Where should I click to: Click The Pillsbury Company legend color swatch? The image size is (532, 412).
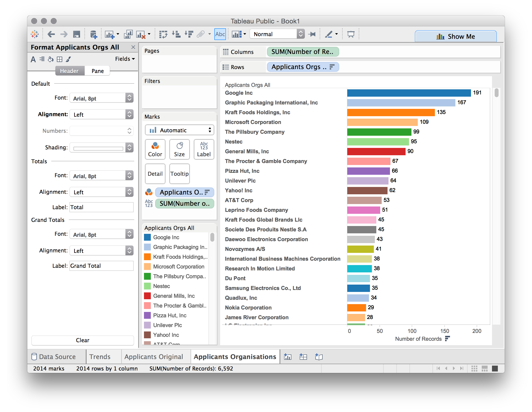pos(147,276)
